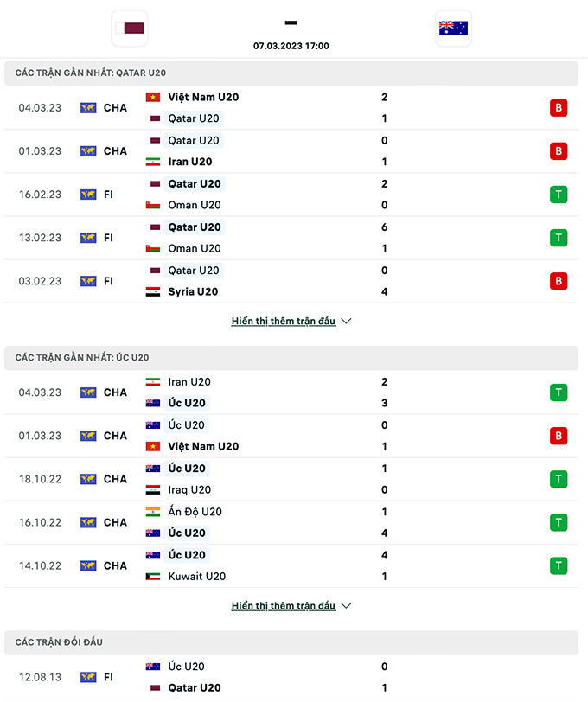Image resolution: width=588 pixels, height=702 pixels.
Task: Click green T badge for Iran U20 vs Úc U20
Action: point(559,392)
